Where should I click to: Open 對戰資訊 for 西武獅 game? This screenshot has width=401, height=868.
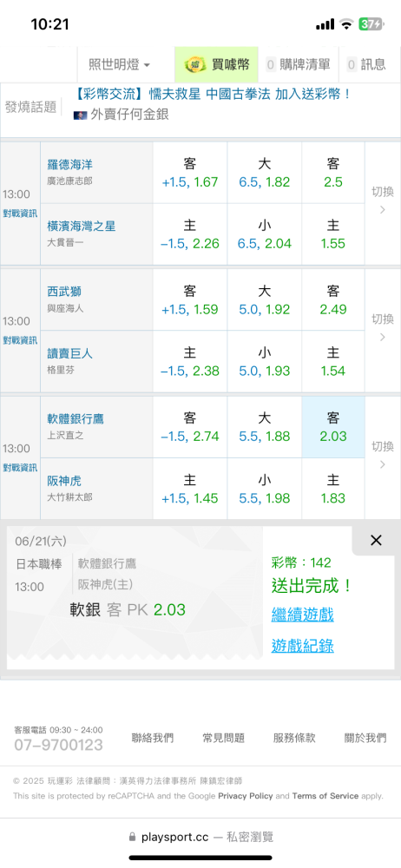coord(20,340)
